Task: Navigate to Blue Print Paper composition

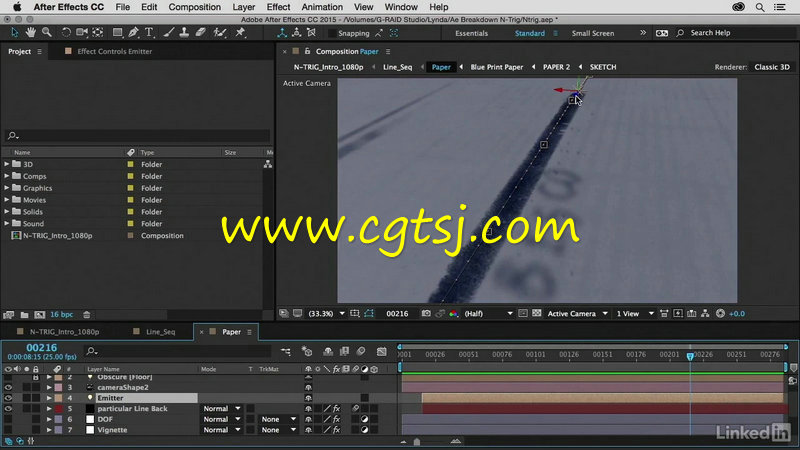Action: click(496, 67)
